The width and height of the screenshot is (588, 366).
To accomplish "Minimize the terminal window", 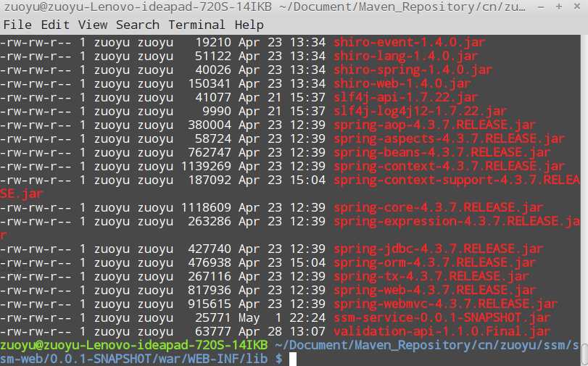I will tap(541, 7).
